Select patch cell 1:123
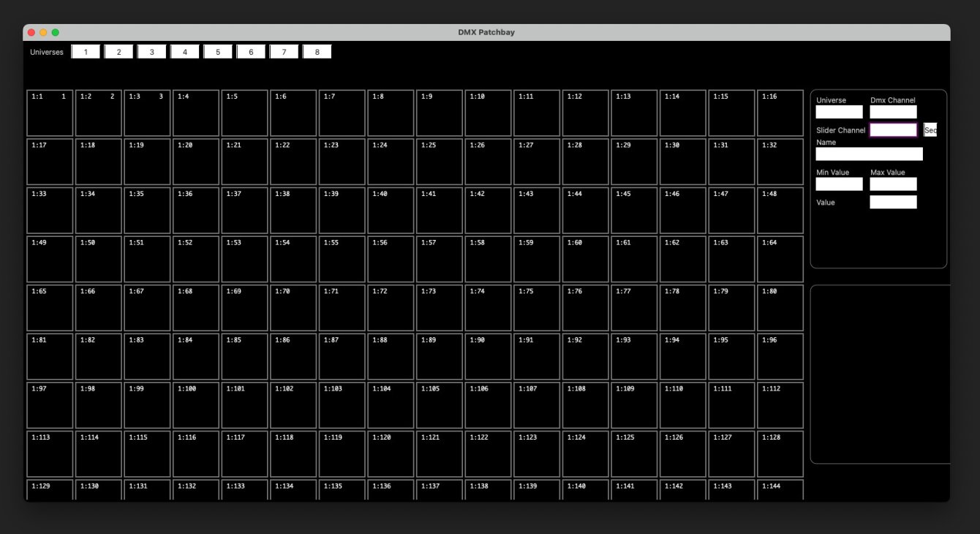The height and width of the screenshot is (534, 980). point(537,454)
